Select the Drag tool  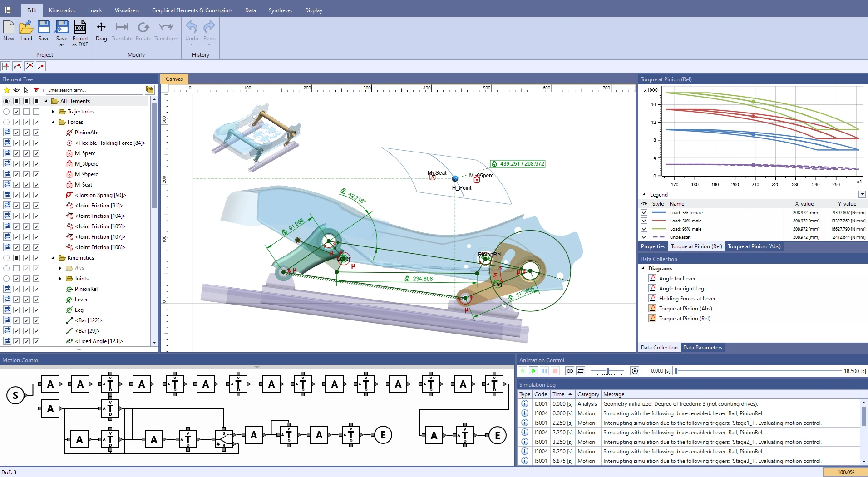pyautogui.click(x=101, y=31)
